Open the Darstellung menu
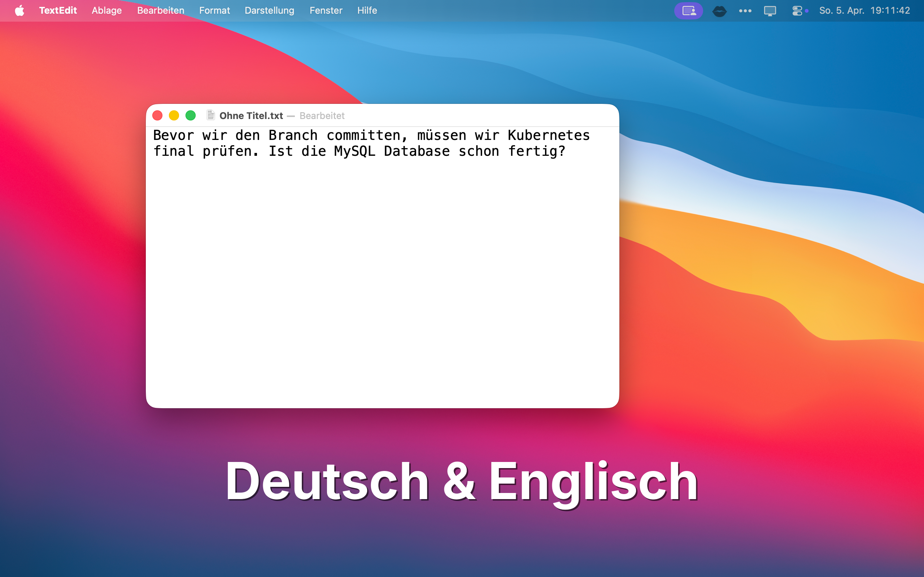 270,10
